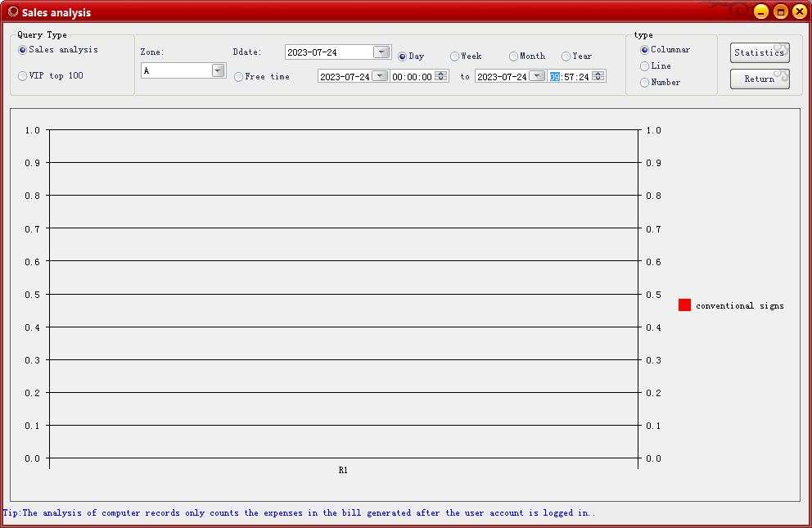Maximize the Sales analysis window
This screenshot has width=812, height=528.
tap(780, 11)
